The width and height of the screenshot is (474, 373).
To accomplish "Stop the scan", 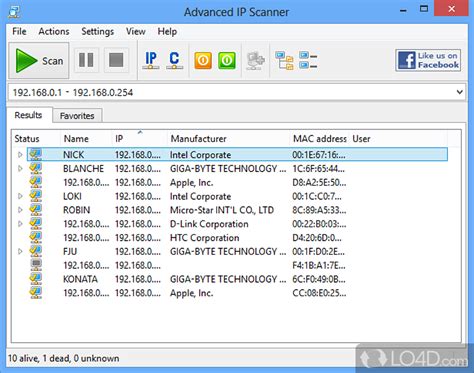I will coord(116,60).
